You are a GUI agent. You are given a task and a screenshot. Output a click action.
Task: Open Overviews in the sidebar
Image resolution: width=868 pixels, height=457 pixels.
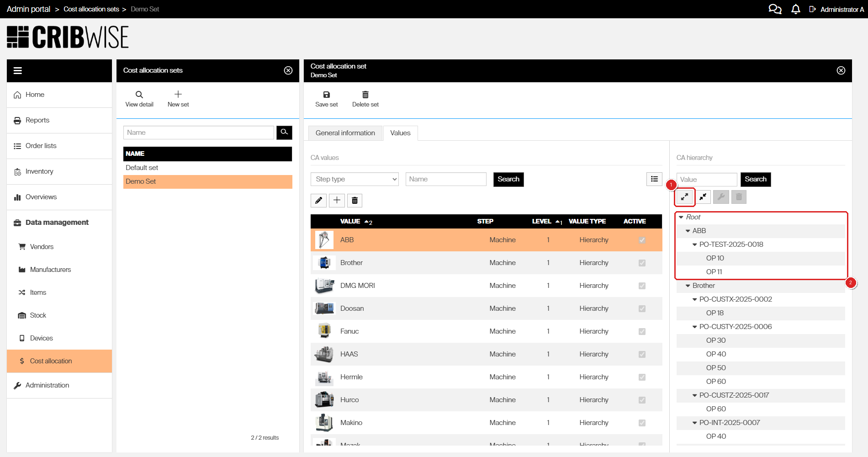click(59, 197)
